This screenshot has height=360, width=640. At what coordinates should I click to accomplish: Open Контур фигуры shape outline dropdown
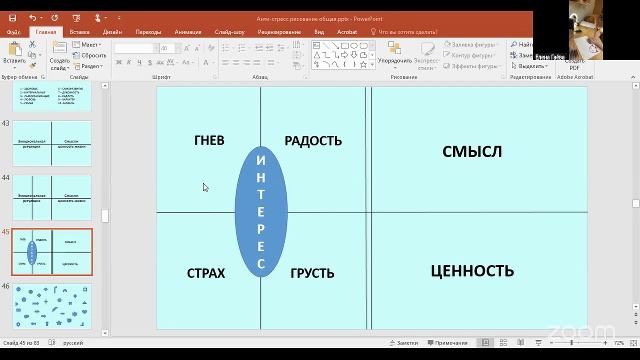[x=469, y=55]
